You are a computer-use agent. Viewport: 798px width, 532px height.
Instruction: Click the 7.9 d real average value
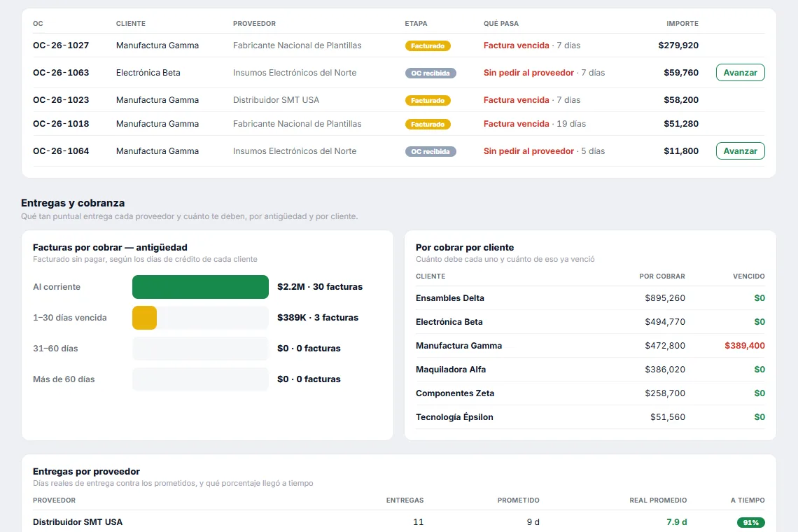(x=677, y=522)
